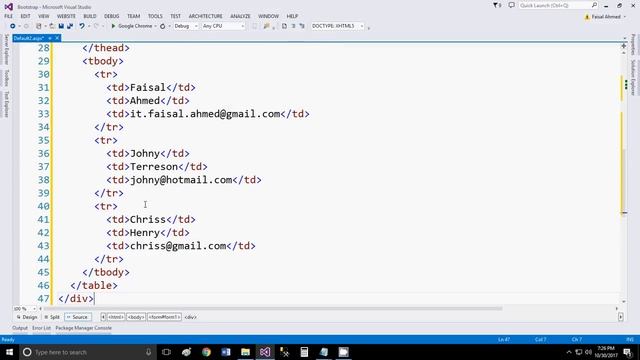The image size is (640, 360).
Task: Open the Error List panel tab
Action: coord(42,328)
